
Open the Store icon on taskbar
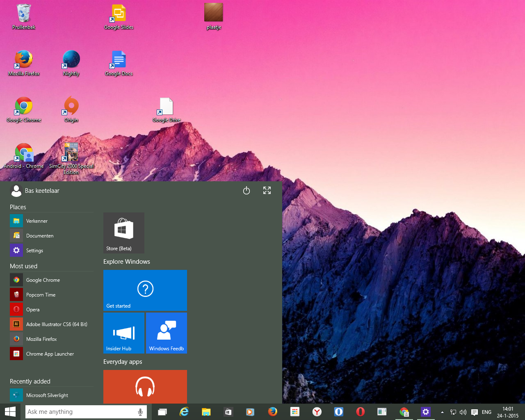(228, 412)
